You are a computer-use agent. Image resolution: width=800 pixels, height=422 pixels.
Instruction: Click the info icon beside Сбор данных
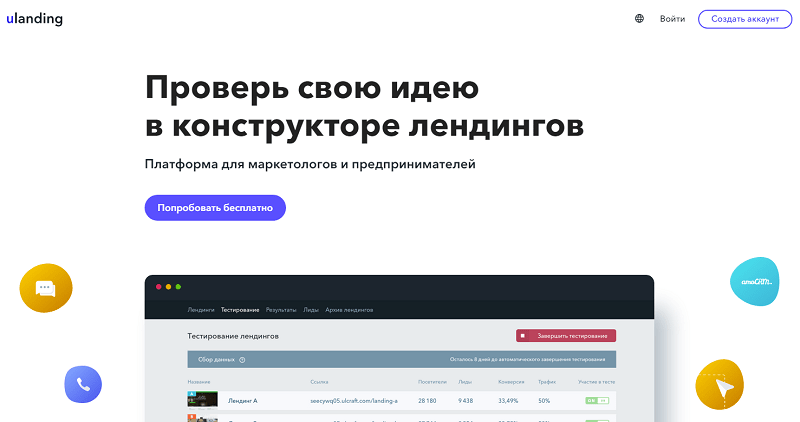tap(242, 360)
